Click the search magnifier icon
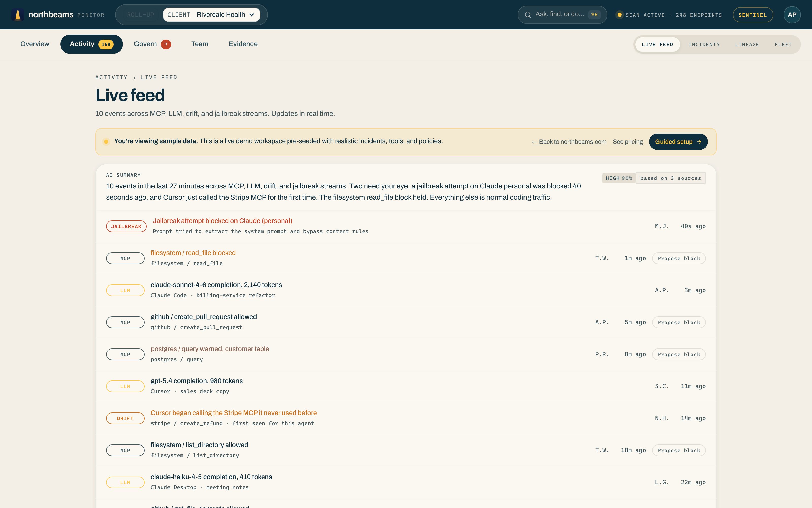This screenshot has height=508, width=812. (x=528, y=15)
